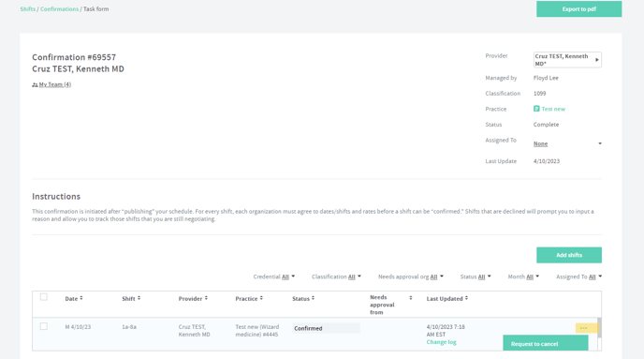
Task: Open the My Team (4) link
Action: [x=55, y=84]
